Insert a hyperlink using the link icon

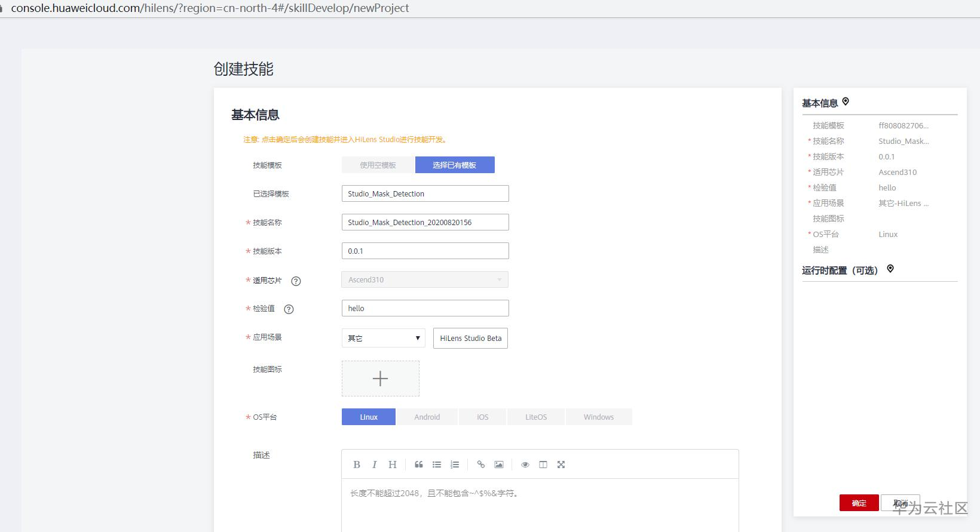tap(481, 465)
